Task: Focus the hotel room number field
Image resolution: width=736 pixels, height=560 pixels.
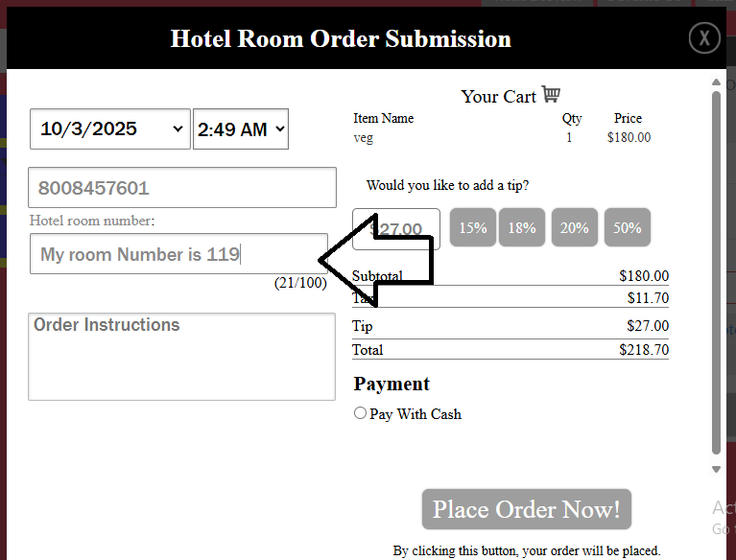Action: pyautogui.click(x=178, y=254)
